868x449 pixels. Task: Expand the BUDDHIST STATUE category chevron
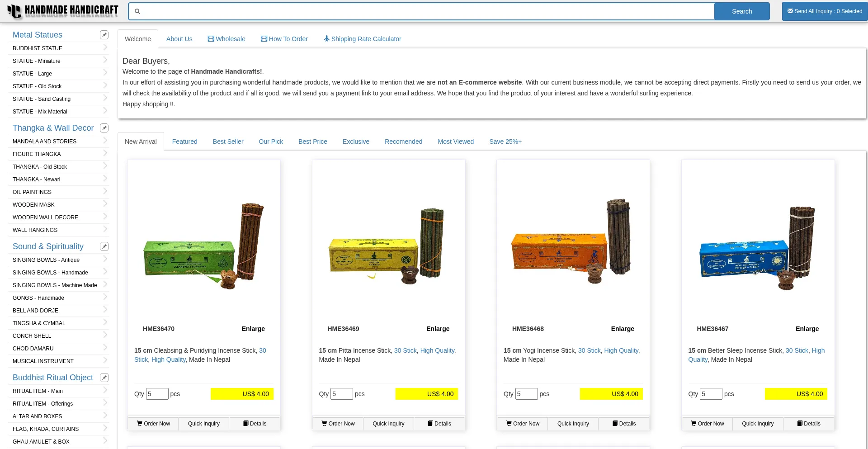click(105, 48)
